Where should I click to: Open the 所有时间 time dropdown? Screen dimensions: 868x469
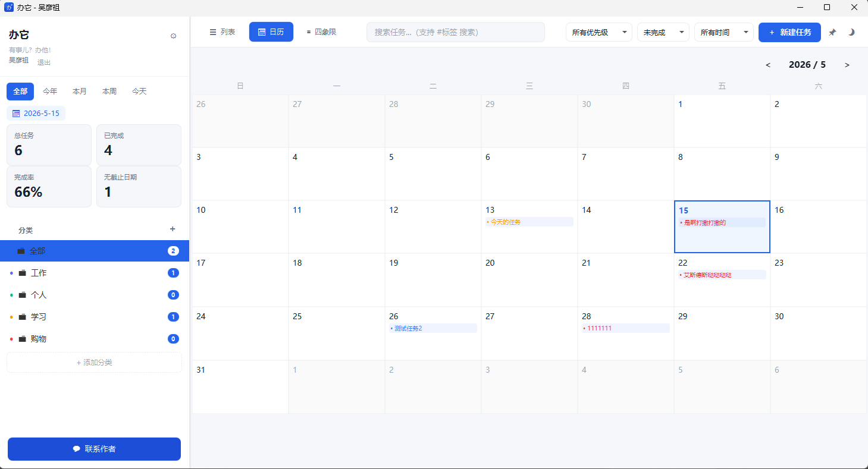(x=724, y=32)
